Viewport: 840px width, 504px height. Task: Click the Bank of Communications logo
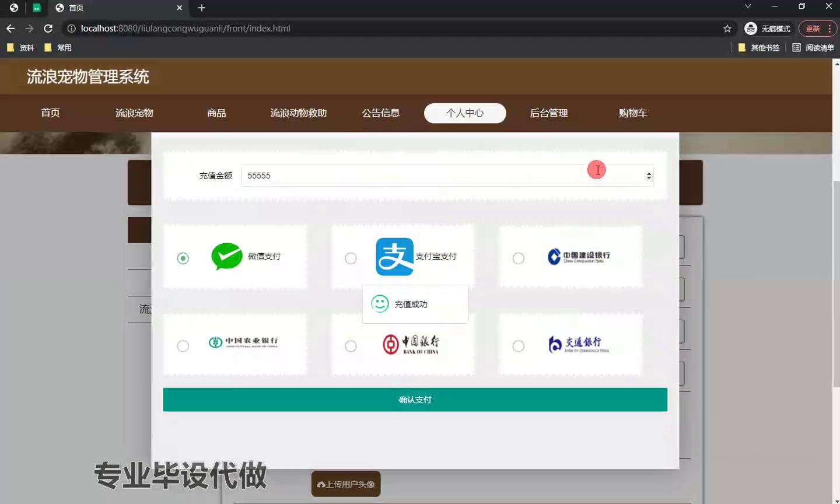point(578,344)
